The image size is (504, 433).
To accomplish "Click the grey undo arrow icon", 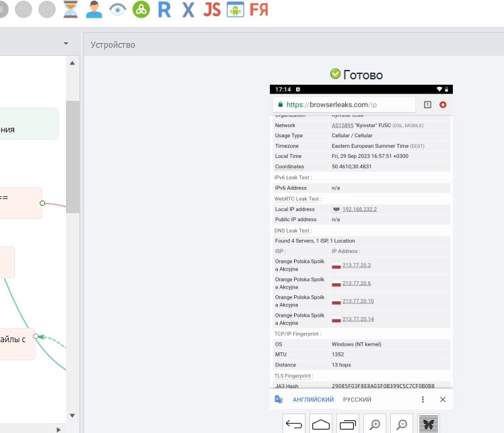I will (x=24, y=9).
